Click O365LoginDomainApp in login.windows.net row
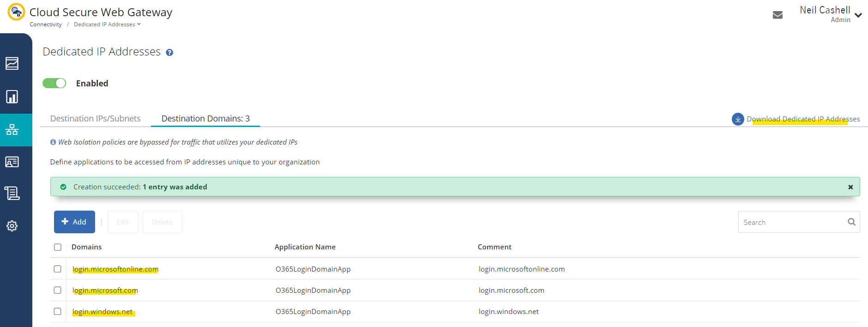868x327 pixels. 313,312
